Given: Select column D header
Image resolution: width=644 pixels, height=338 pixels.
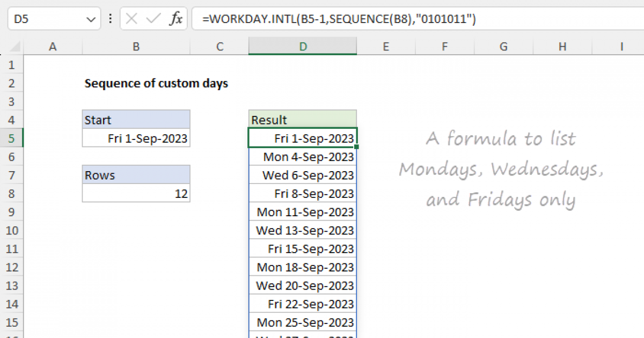Looking at the screenshot, I should (303, 47).
